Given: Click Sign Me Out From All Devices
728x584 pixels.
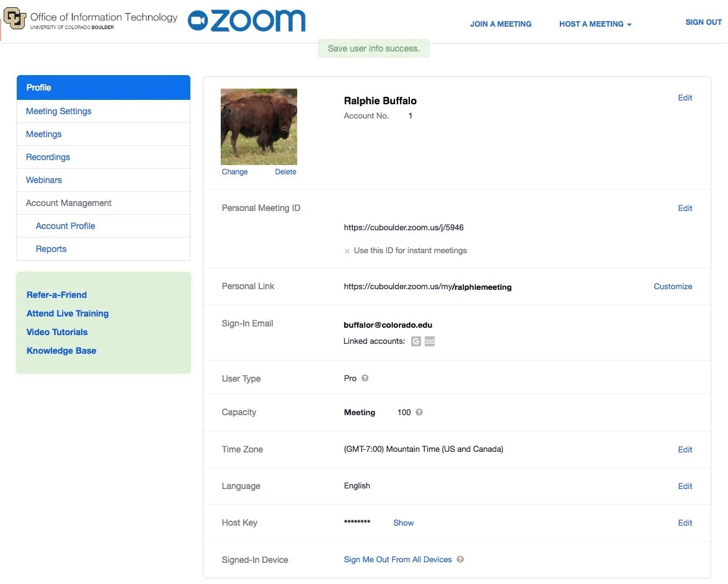Looking at the screenshot, I should click(x=397, y=559).
